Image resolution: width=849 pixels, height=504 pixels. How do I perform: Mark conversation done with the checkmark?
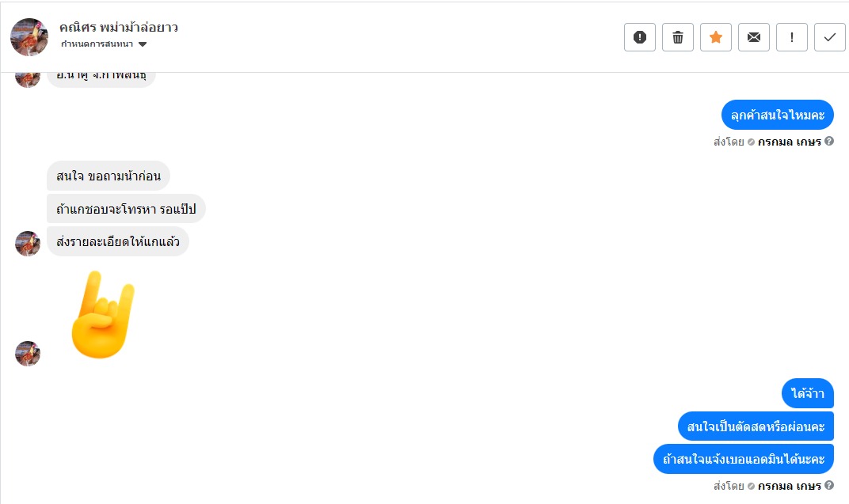click(830, 37)
